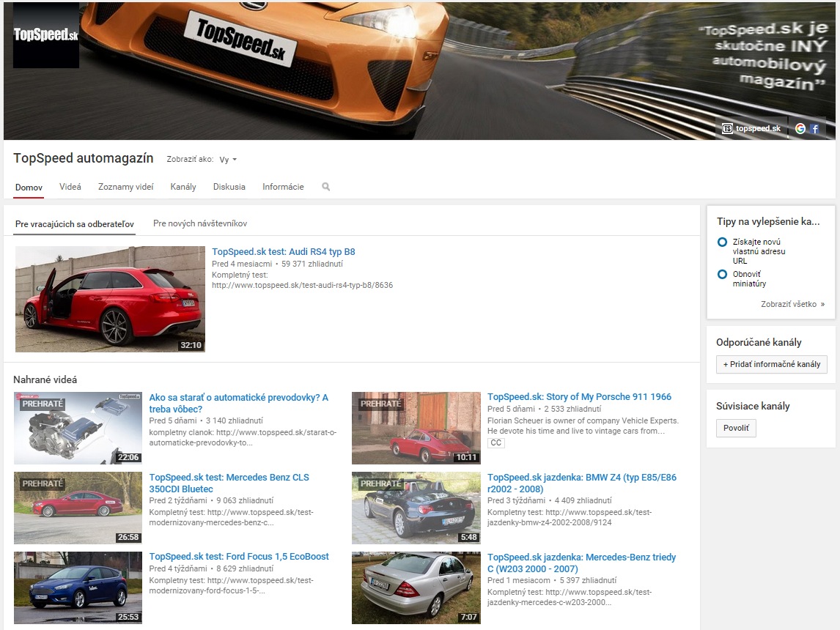The image size is (840, 630).
Task: Click the Google icon in the banner
Action: coord(800,128)
